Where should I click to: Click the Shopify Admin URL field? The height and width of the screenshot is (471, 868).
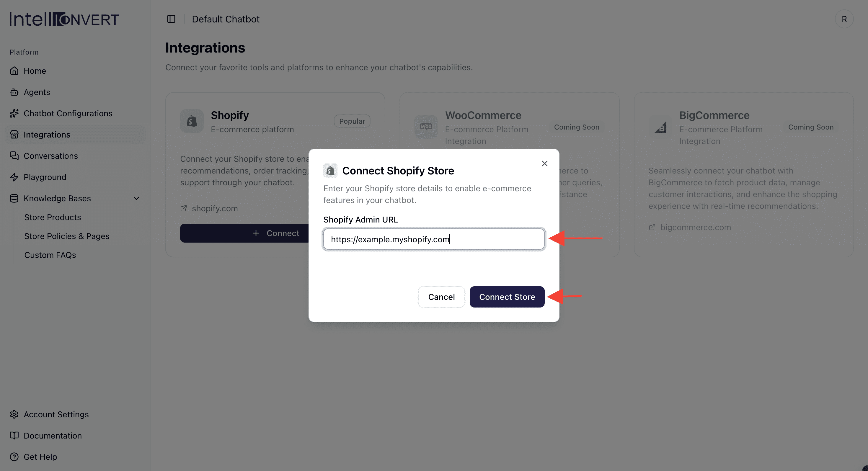click(x=434, y=239)
